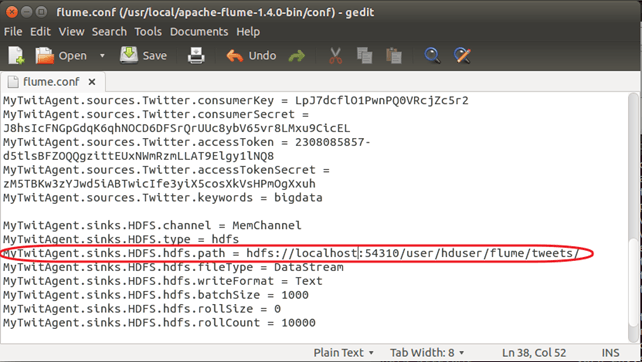Screen dimensions: 642x362
Task: Expand the recent files dropdown arrow beside Open
Action: (102, 55)
